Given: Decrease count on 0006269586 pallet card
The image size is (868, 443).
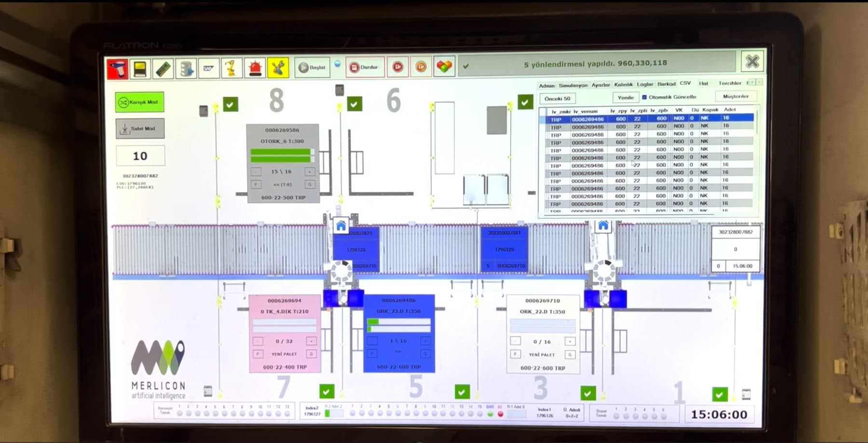Looking at the screenshot, I should [x=256, y=172].
